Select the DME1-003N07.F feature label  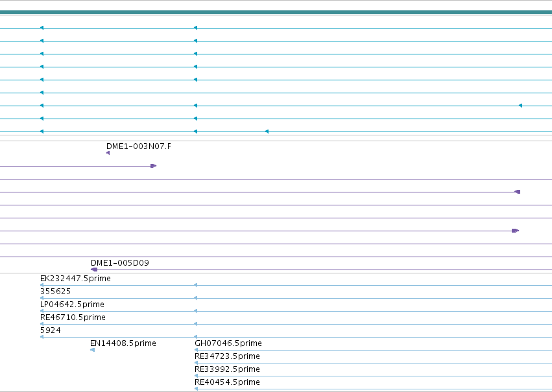[139, 146]
